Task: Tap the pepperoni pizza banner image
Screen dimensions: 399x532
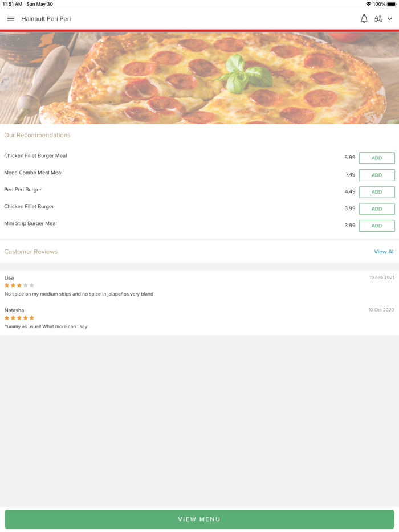Action: coord(199,77)
